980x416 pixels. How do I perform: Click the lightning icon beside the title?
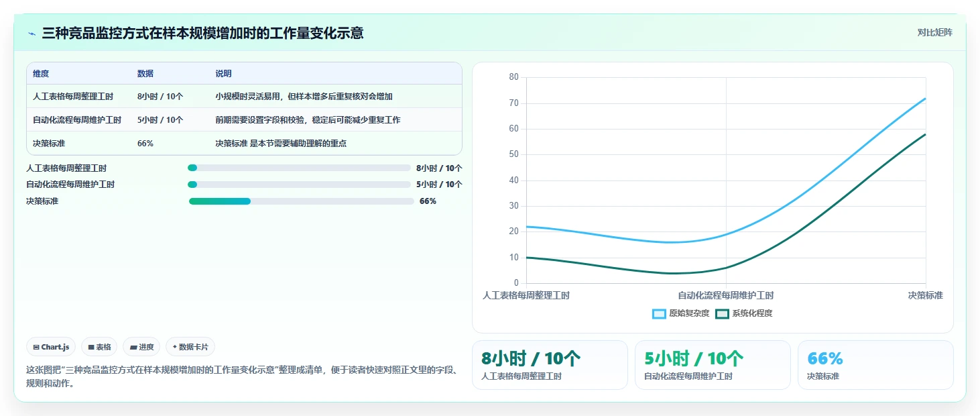[32, 34]
